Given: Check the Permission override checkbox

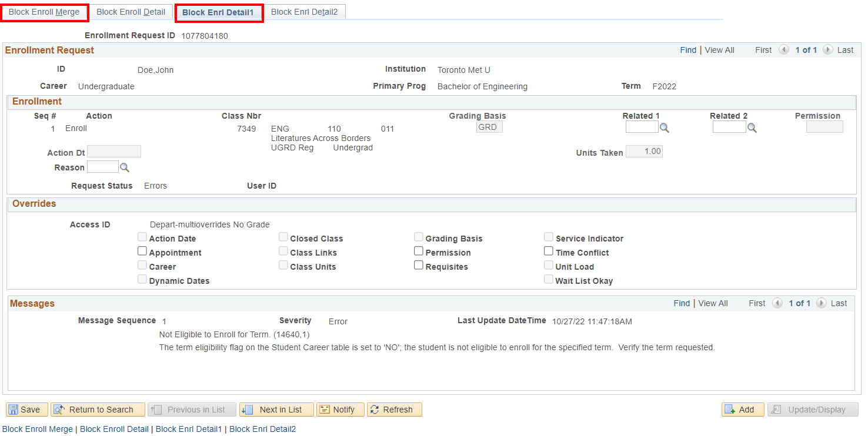Looking at the screenshot, I should [x=418, y=251].
